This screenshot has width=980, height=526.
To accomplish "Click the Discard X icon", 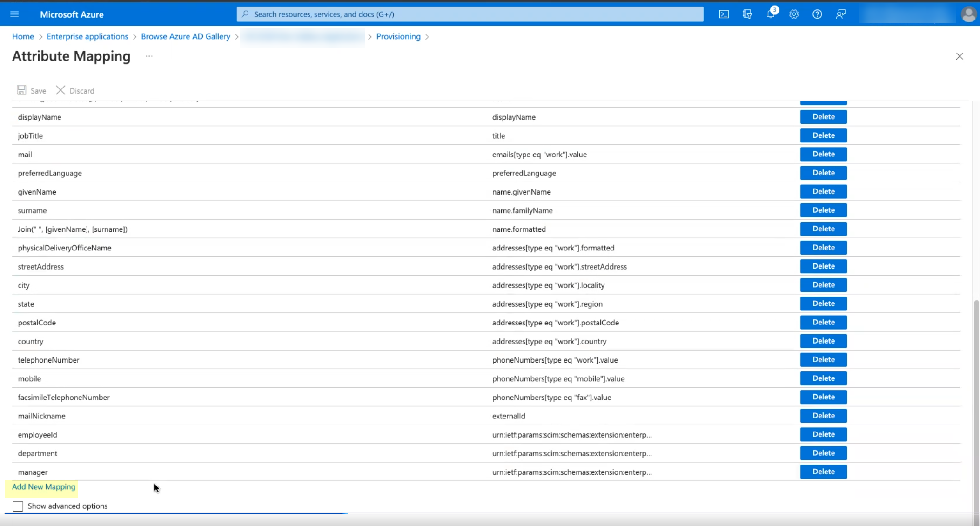I will (x=60, y=90).
